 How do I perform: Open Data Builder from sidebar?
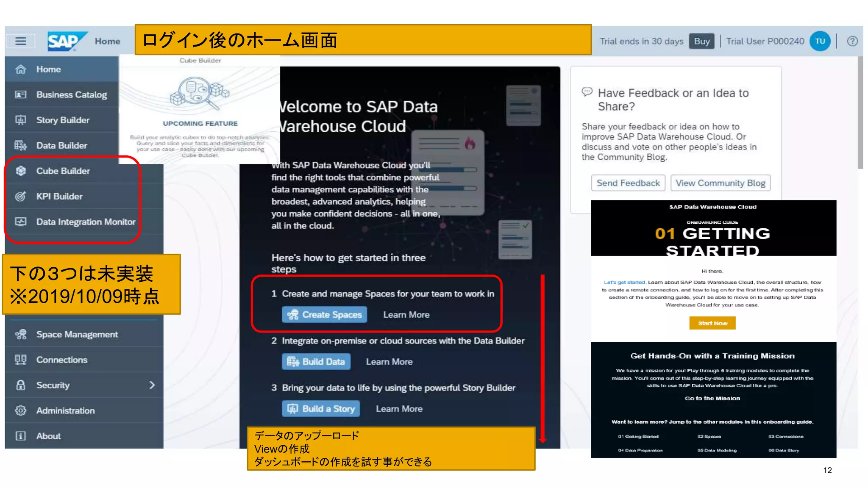(x=61, y=145)
